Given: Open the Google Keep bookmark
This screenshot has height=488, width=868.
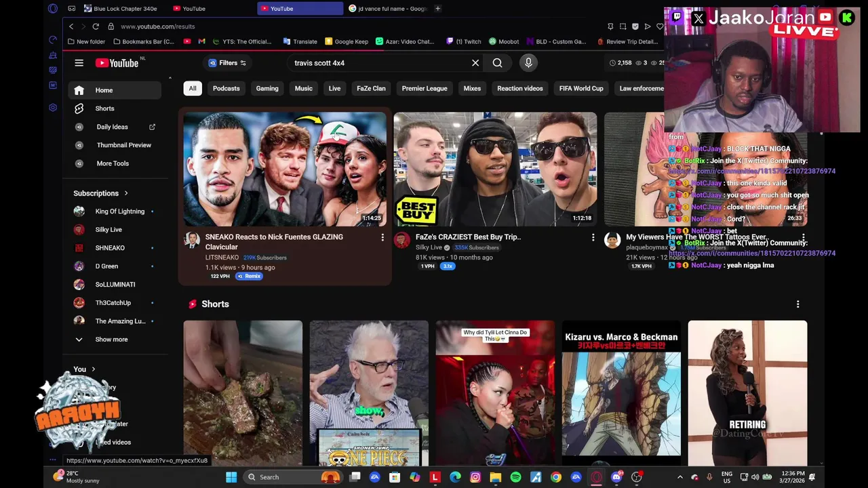Looking at the screenshot, I should click(x=347, y=41).
